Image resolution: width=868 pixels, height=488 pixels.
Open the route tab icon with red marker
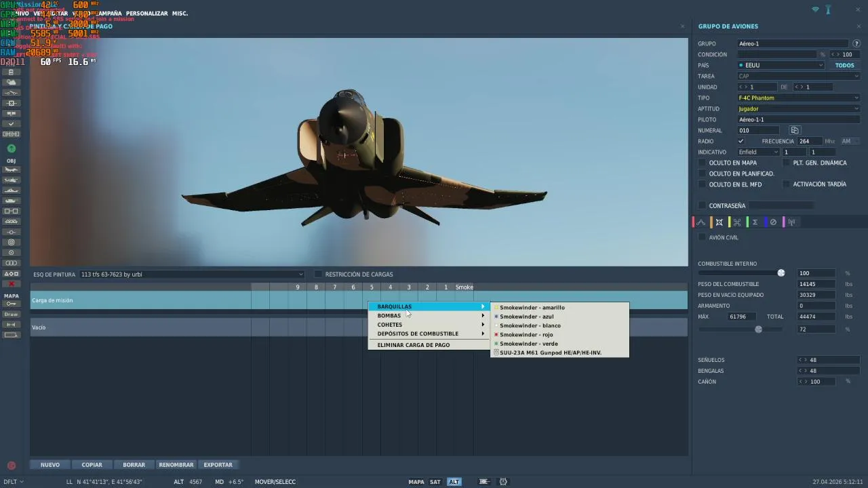701,222
